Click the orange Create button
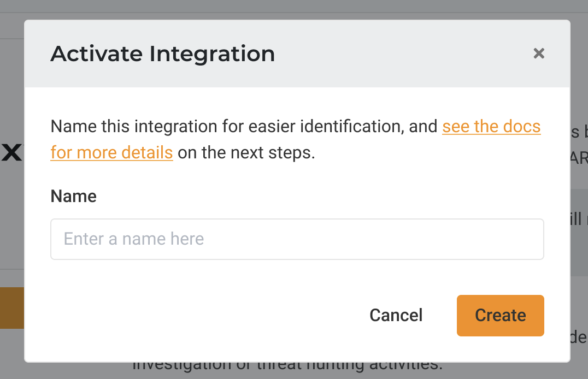Image resolution: width=588 pixels, height=379 pixels. (500, 315)
